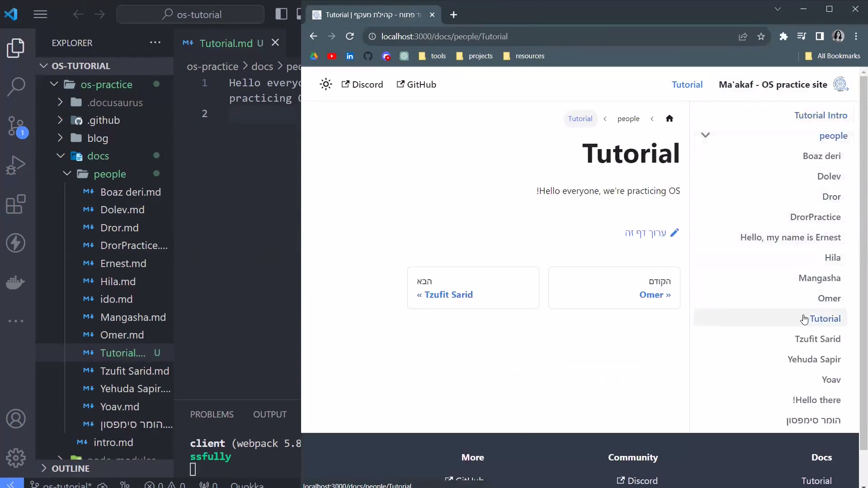This screenshot has height=488, width=868.
Task: Collapse the people category in site sidebar
Action: click(x=705, y=135)
